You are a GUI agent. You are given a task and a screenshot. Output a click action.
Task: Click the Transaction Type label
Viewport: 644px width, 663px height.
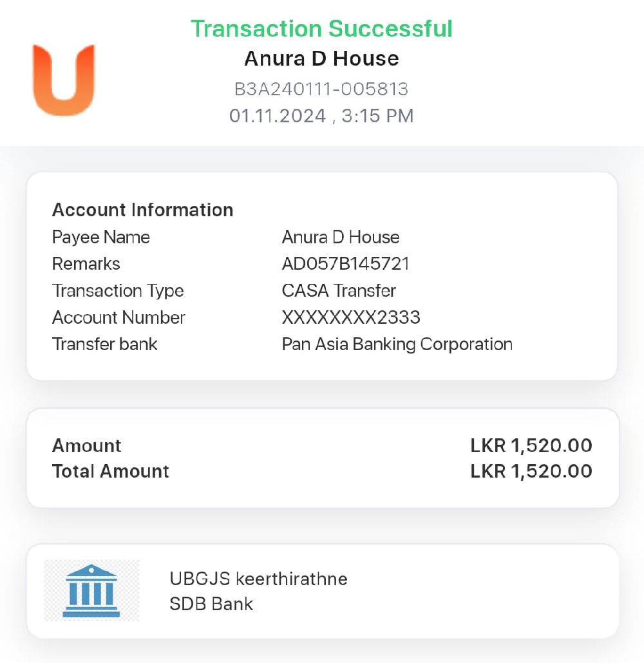[118, 291]
